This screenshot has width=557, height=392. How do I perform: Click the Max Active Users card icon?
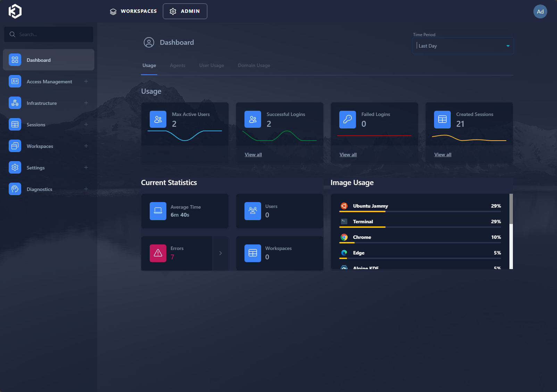click(x=158, y=119)
